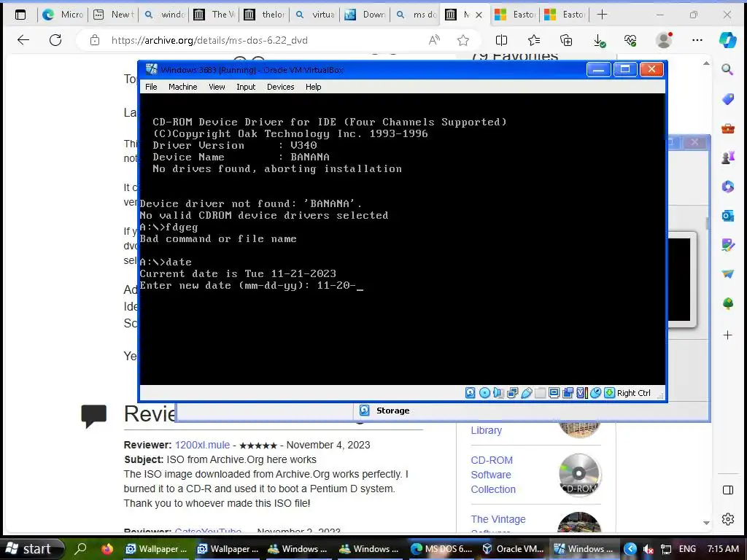This screenshot has height=560, width=747.
Task: Click the Read aloud icon in address bar
Action: (433, 40)
